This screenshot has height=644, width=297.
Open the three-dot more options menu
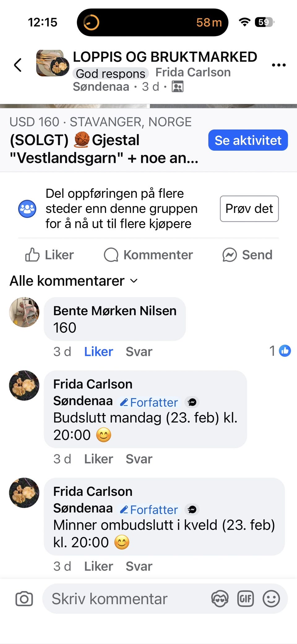click(x=278, y=65)
